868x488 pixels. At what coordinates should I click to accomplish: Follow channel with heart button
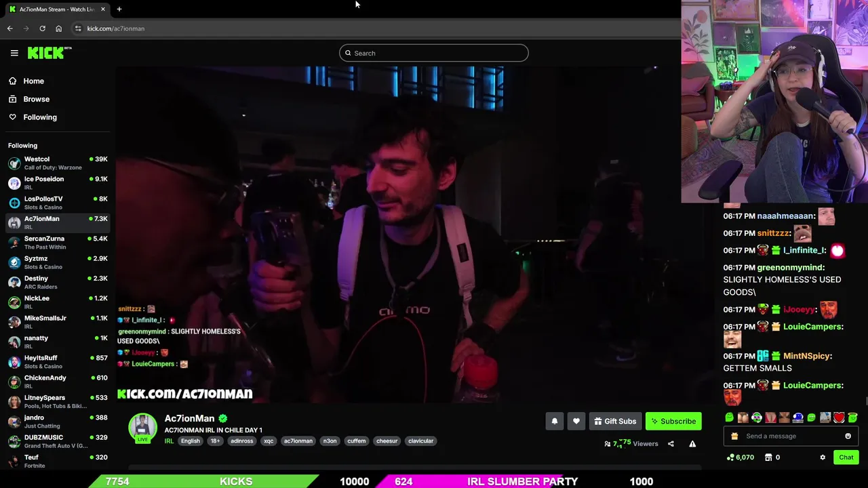(x=576, y=421)
